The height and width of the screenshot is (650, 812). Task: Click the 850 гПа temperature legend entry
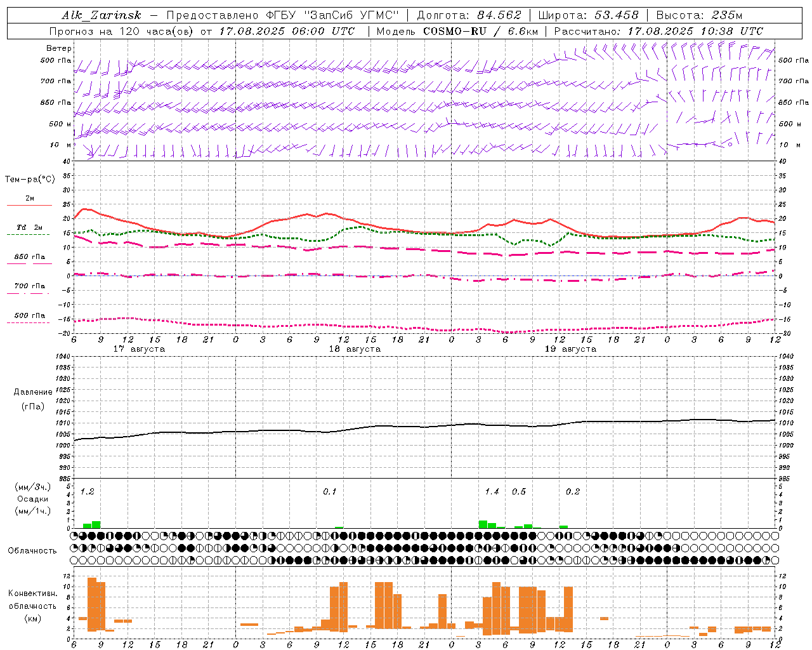29,257
